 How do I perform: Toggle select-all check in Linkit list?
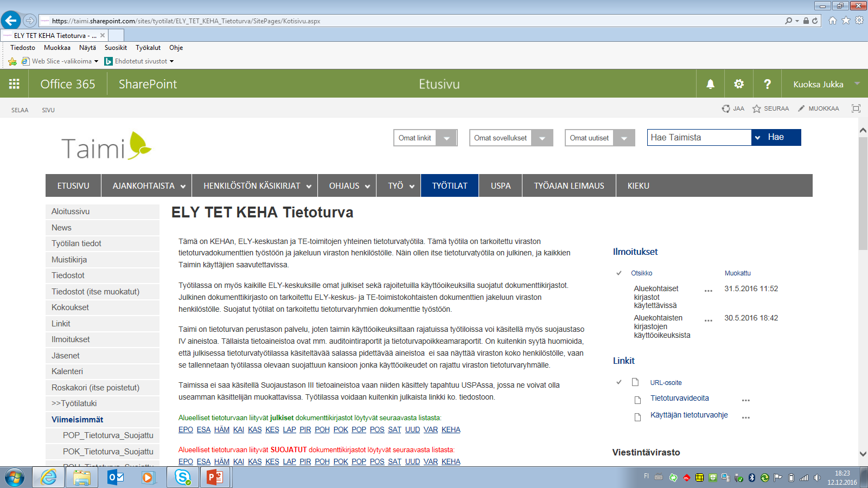tap(619, 382)
